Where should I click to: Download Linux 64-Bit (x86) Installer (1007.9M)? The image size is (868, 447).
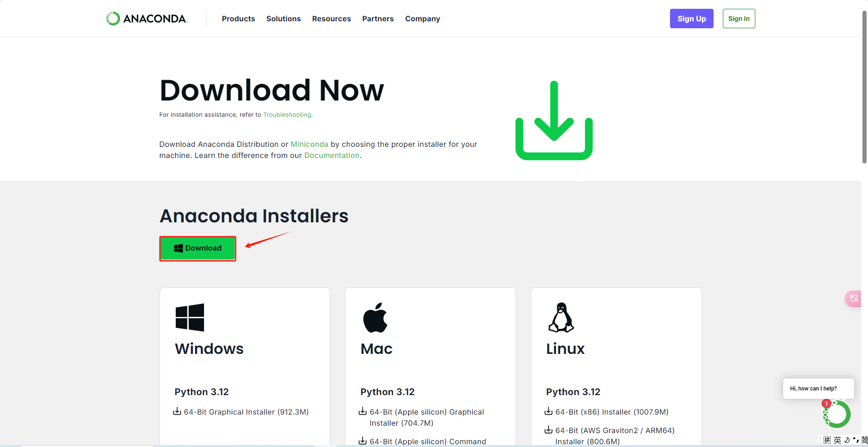[x=612, y=412]
